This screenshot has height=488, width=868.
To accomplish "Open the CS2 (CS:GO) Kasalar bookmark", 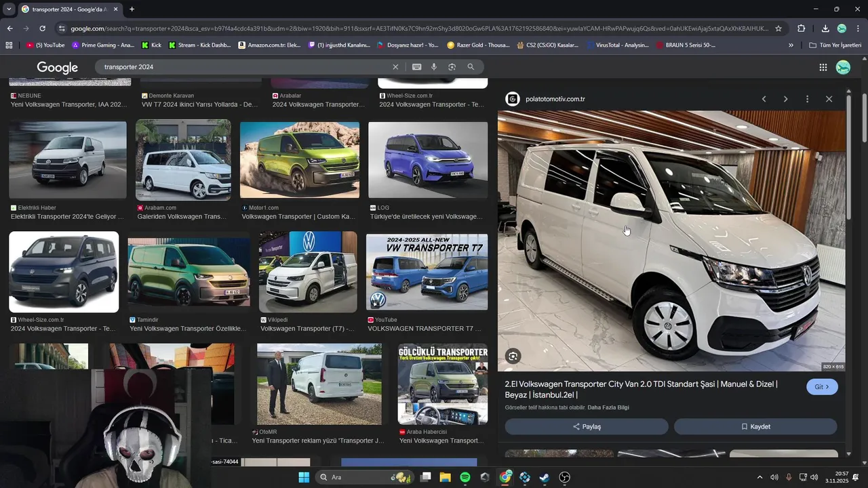I will point(548,45).
